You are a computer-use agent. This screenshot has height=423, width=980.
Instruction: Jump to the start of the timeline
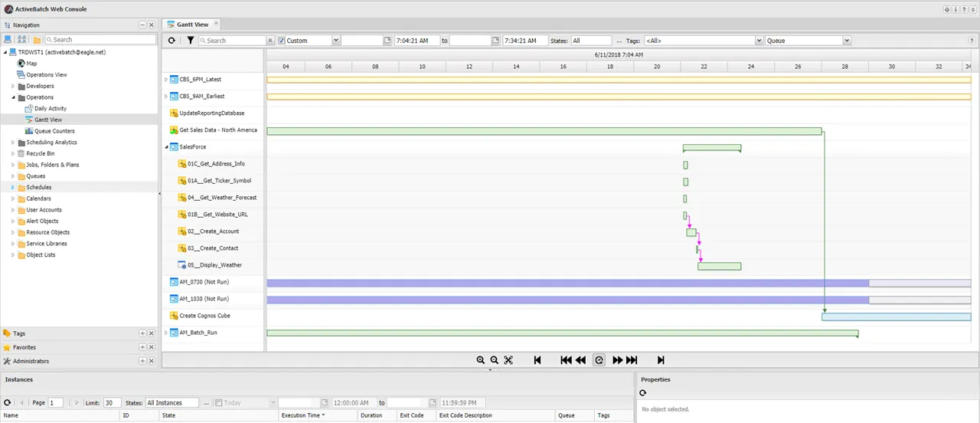click(x=537, y=360)
